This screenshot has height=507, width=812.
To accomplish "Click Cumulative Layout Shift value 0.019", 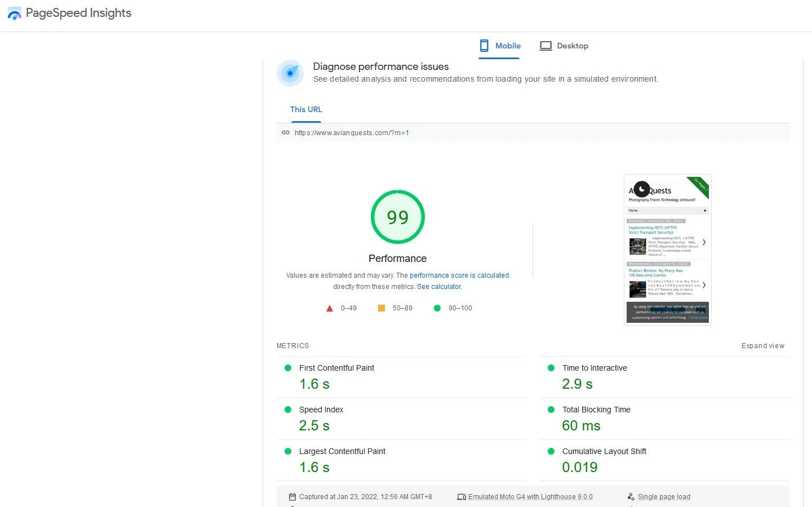I will tap(580, 468).
